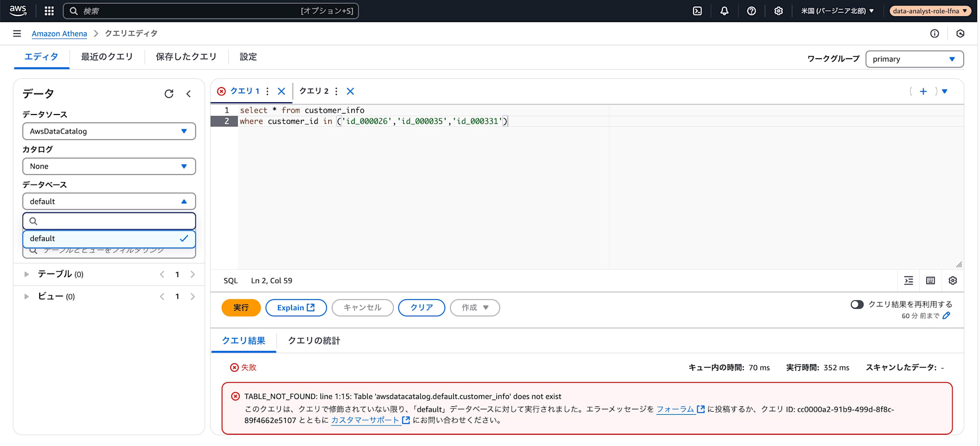Open the Query 1 tab options menu
Screen dimensions: 980x446
point(267,91)
